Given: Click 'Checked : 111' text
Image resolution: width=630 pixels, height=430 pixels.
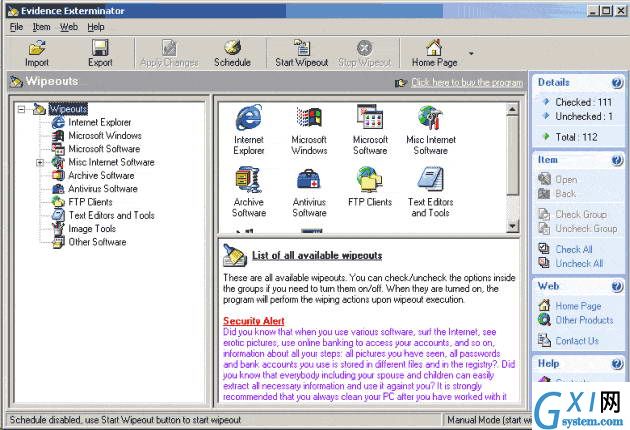Looking at the screenshot, I should tap(583, 102).
